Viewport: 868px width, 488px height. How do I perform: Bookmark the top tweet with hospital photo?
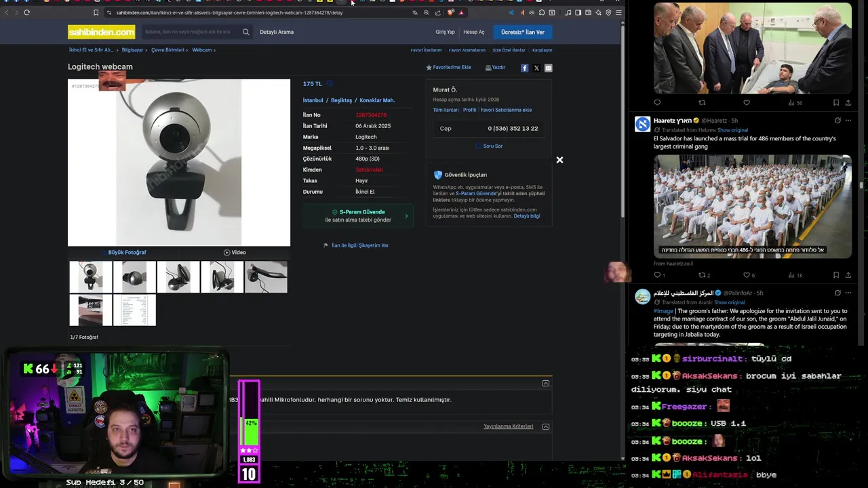tap(836, 103)
